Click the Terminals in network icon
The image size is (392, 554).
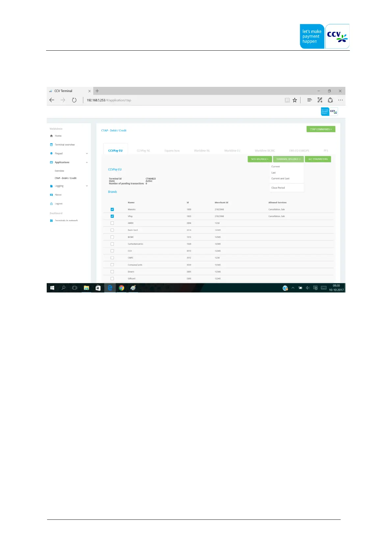(x=51, y=221)
